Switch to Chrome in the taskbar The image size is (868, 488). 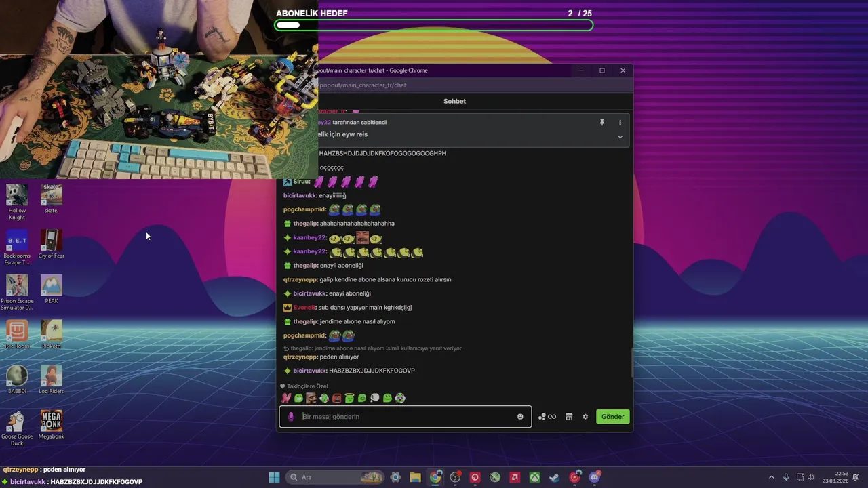(435, 477)
